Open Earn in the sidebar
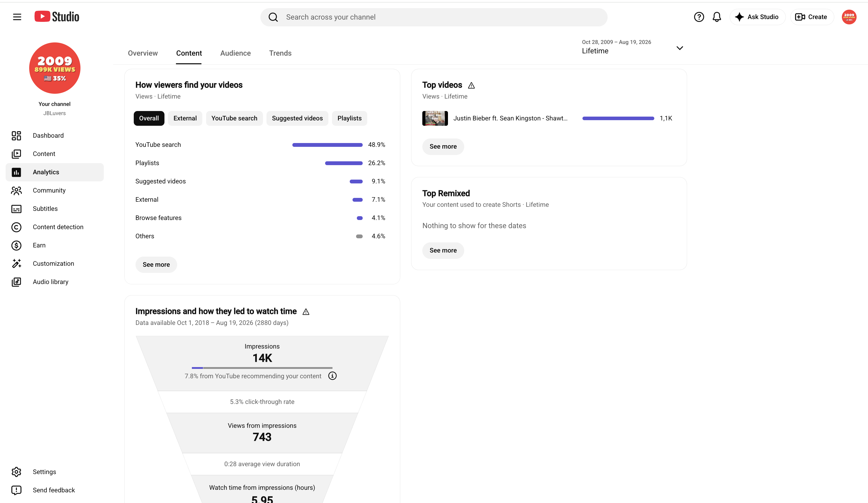This screenshot has width=868, height=503. pos(54,245)
